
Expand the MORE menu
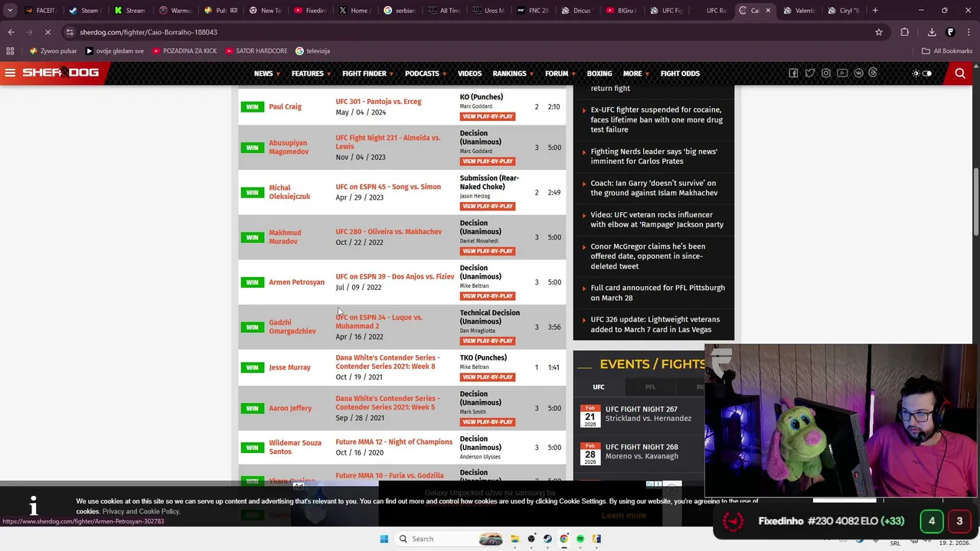click(x=636, y=73)
